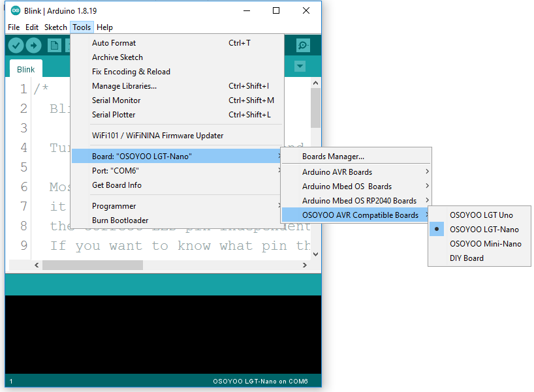Click code text "If you want to know"
Screen dimensions: 534x392
(131, 246)
